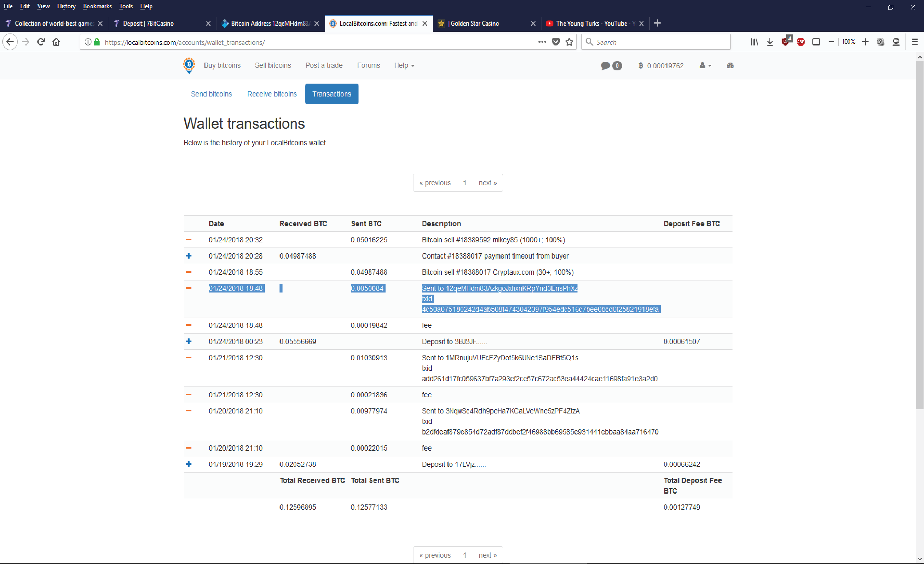Click the browser Search field
Image resolution: width=924 pixels, height=564 pixels.
coord(656,42)
